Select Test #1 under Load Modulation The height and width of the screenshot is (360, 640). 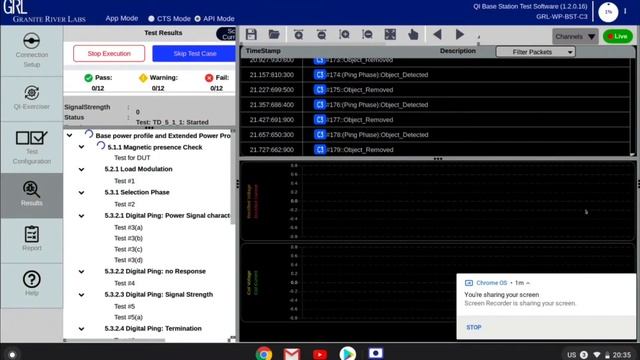click(124, 181)
